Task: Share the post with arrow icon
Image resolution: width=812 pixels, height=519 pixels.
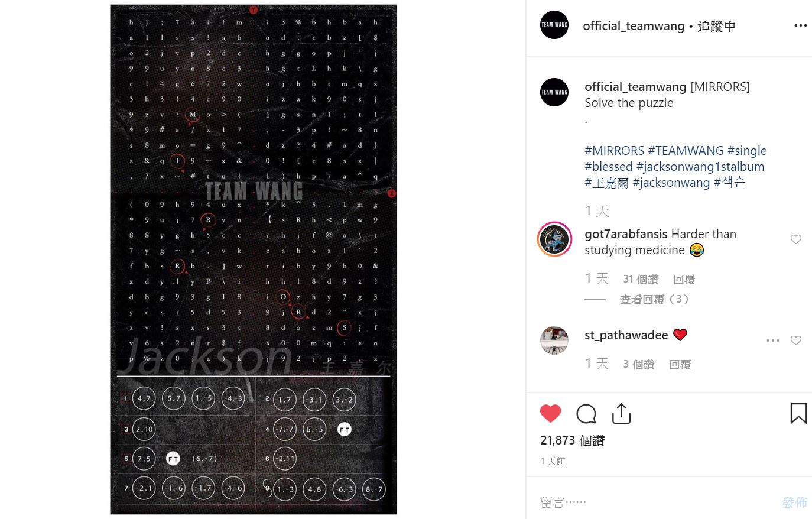Action: 622,414
